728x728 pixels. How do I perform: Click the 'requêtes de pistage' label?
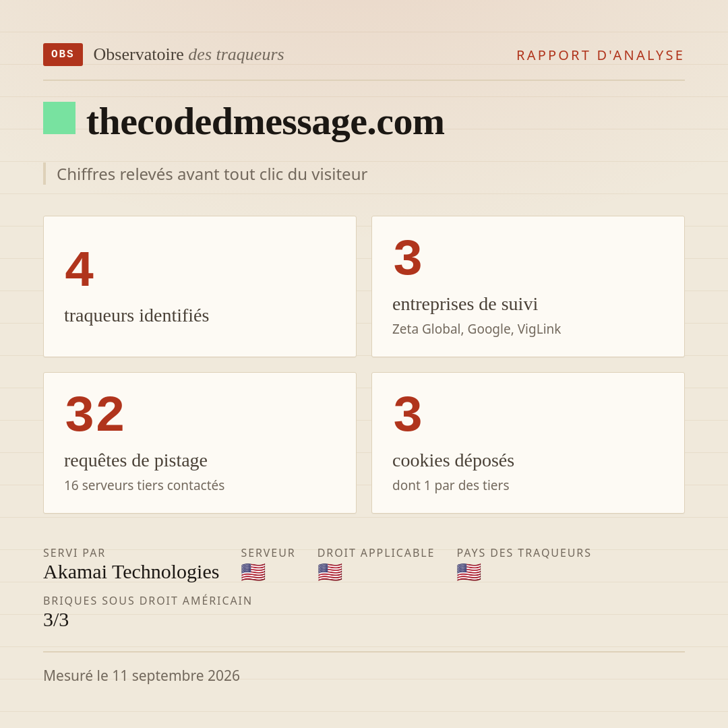135,460
